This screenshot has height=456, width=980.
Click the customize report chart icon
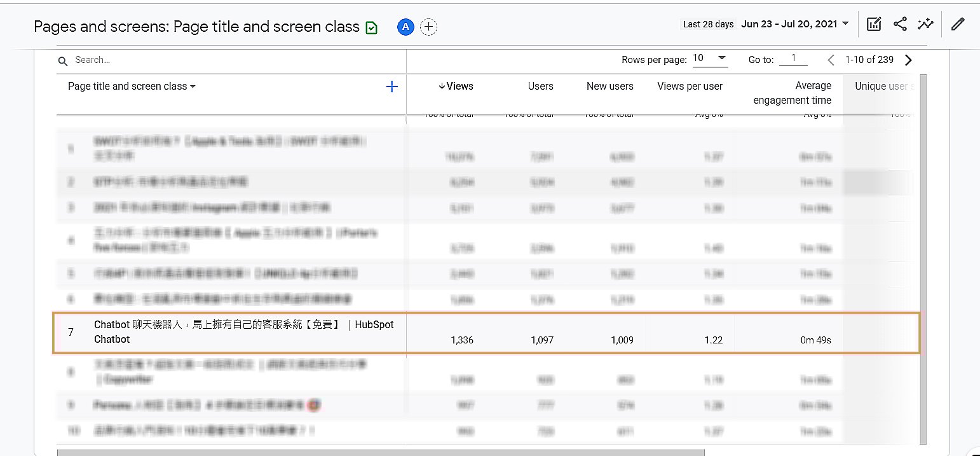pos(874,25)
